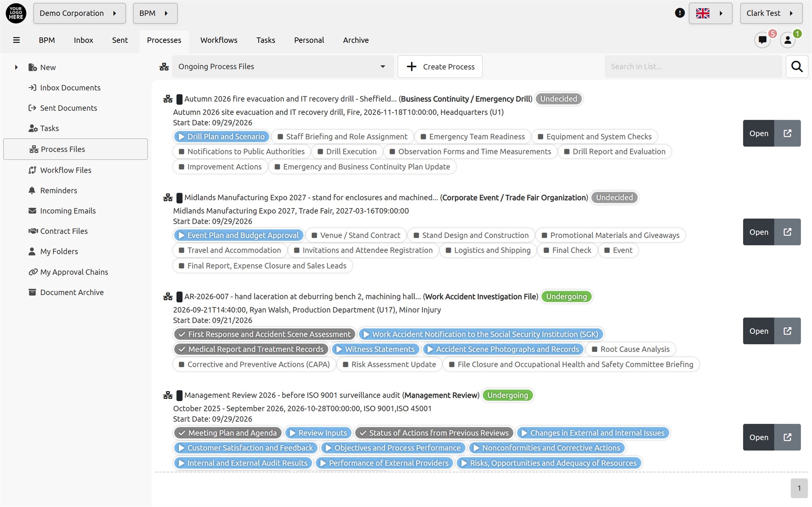Click the alert exclamation icon

680,13
